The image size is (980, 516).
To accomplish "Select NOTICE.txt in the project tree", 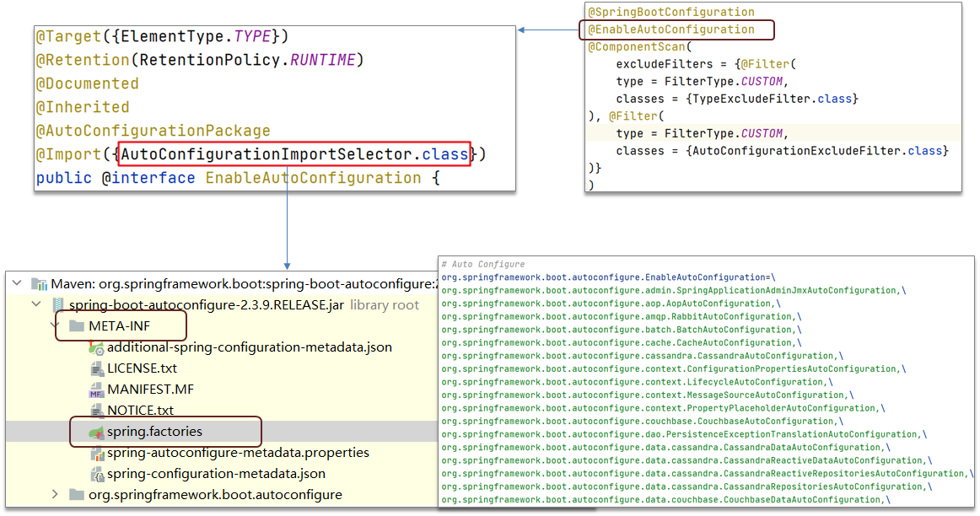I will [140, 411].
